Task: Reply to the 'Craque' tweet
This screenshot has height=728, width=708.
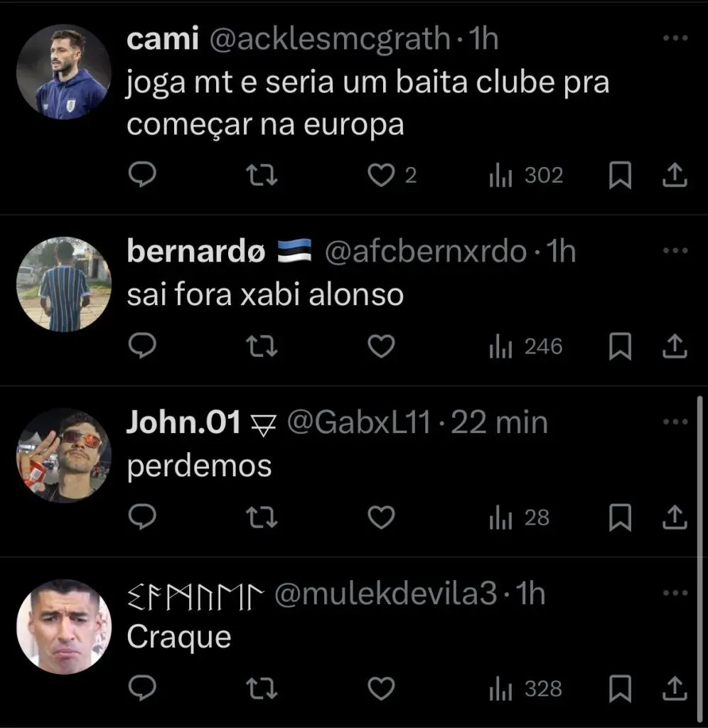Action: (142, 689)
